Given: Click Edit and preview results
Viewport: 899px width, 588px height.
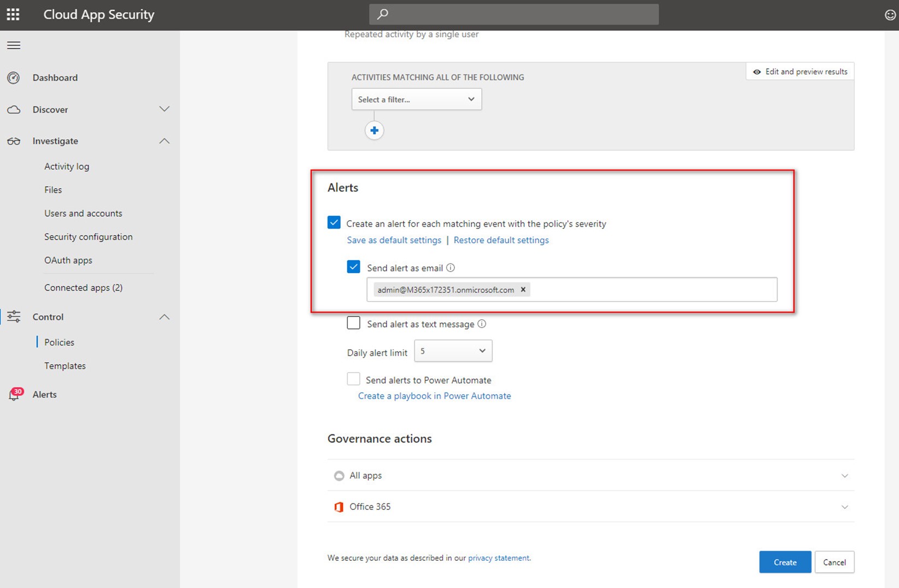Looking at the screenshot, I should (800, 72).
